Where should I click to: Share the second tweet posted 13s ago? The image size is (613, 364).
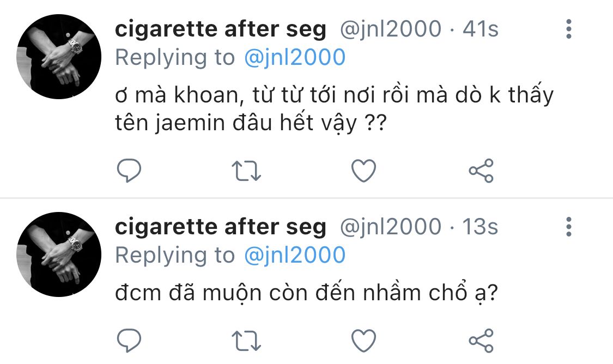pos(481,341)
